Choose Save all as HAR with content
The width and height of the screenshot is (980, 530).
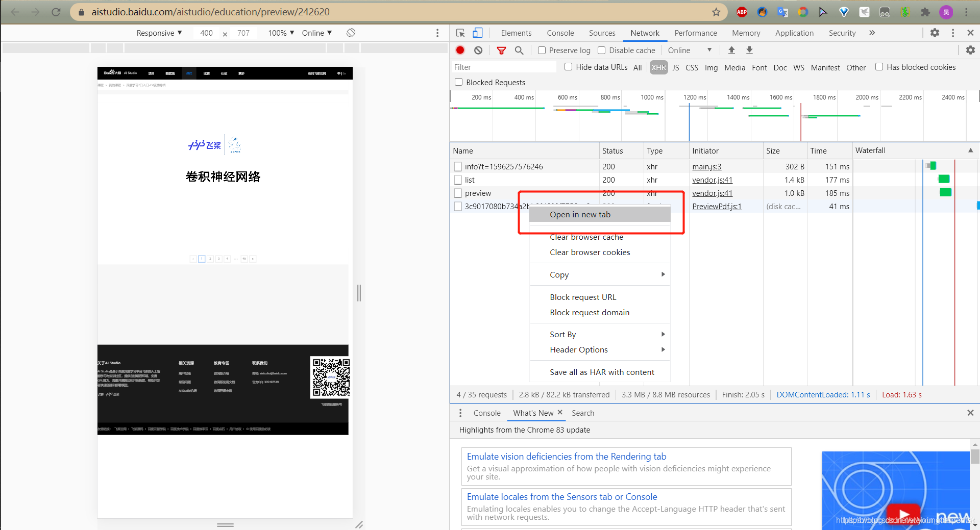pos(600,372)
